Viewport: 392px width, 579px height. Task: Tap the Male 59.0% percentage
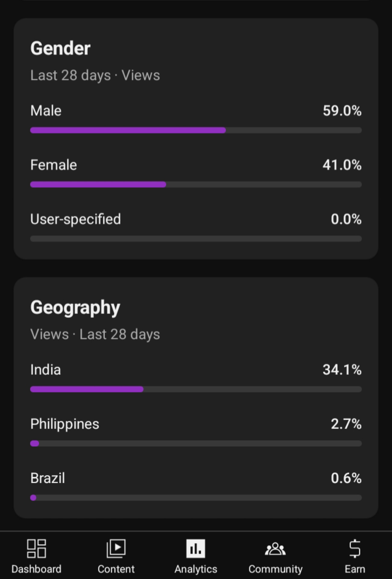pyautogui.click(x=342, y=111)
